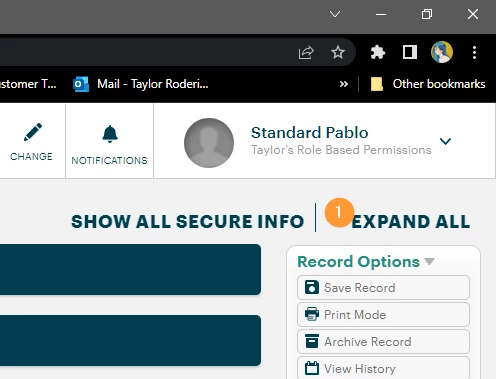Click the calendar history icon
This screenshot has height=379, width=496.
(x=312, y=368)
